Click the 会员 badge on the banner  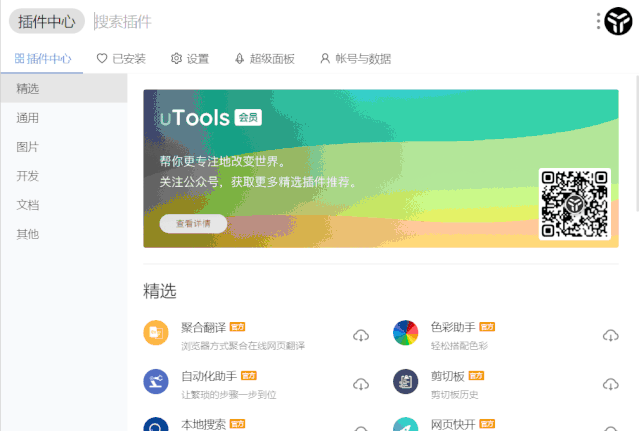point(248,118)
